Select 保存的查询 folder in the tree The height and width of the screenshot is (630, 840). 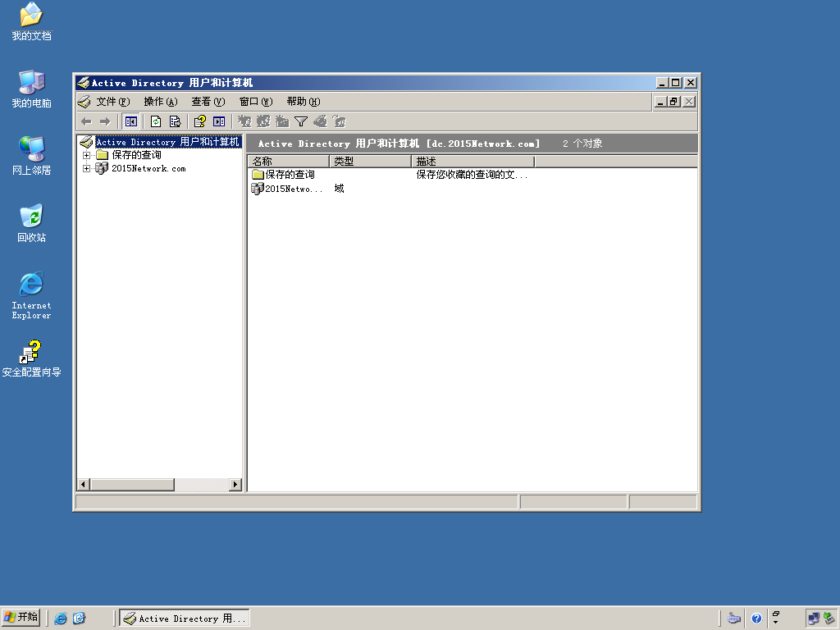click(136, 155)
